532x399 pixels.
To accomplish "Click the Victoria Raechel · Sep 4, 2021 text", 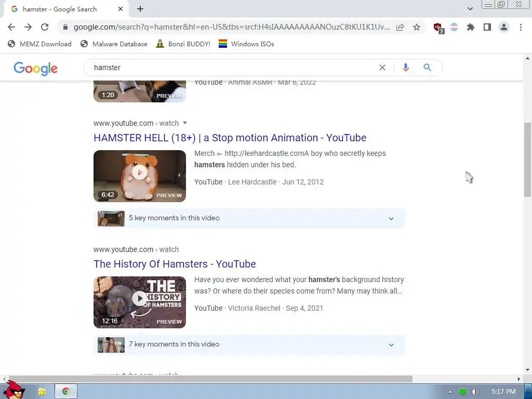I will point(275,308).
